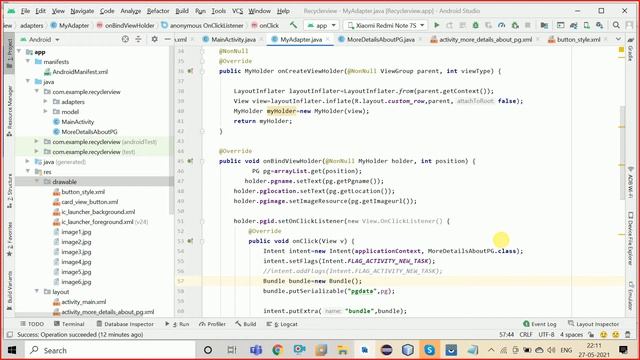Switch to MoreDetailsAboutPG.java tab
This screenshot has height=360, width=640.
(380, 40)
